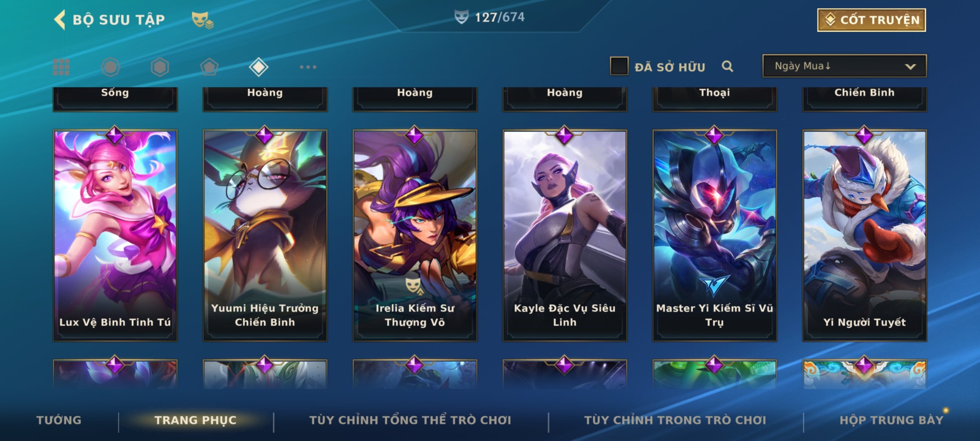This screenshot has width=980, height=441.
Task: Click the Cốt Truyện button
Action: coord(871,20)
